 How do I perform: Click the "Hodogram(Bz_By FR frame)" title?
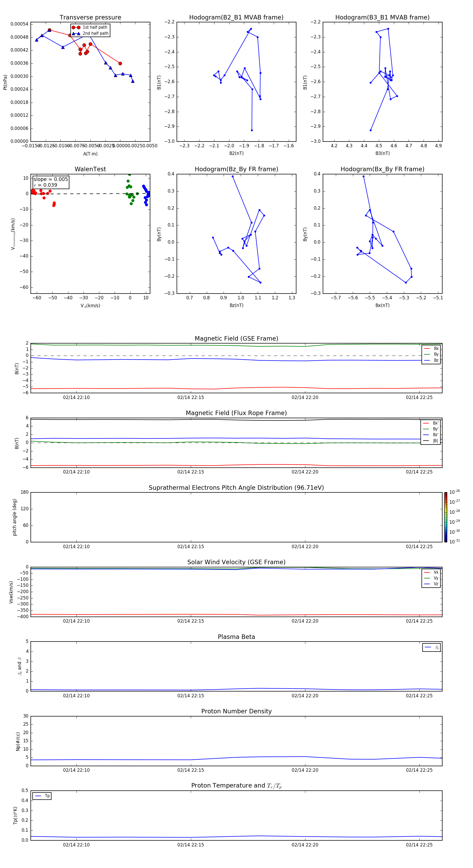pyautogui.click(x=236, y=169)
